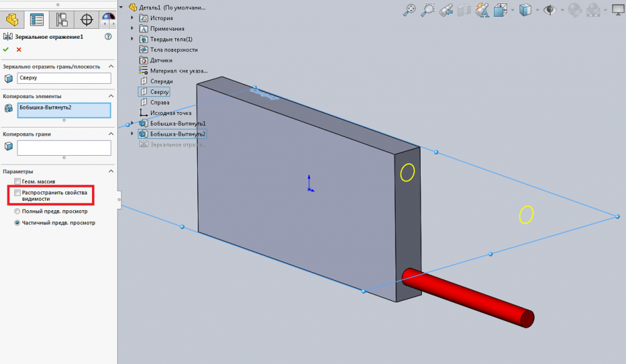Click the Previous View icon

coord(446,10)
